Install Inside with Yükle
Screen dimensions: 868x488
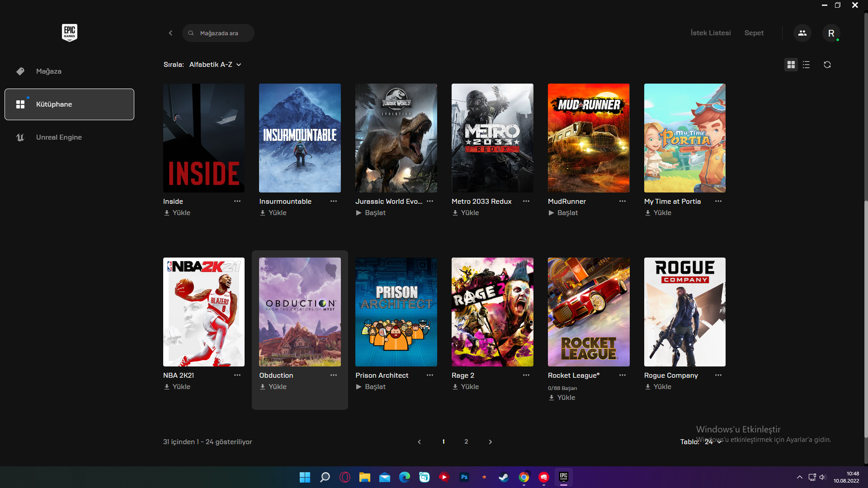pos(177,213)
